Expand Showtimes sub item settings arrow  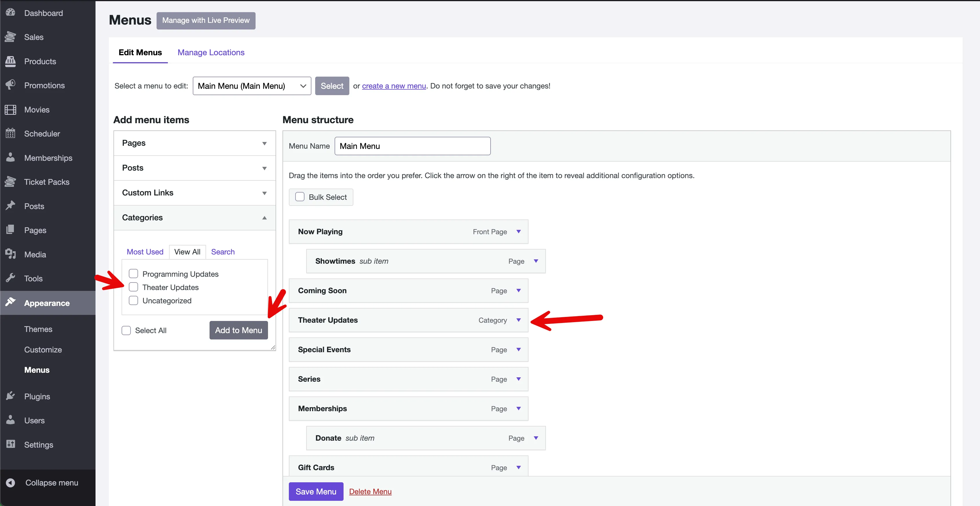pyautogui.click(x=536, y=261)
